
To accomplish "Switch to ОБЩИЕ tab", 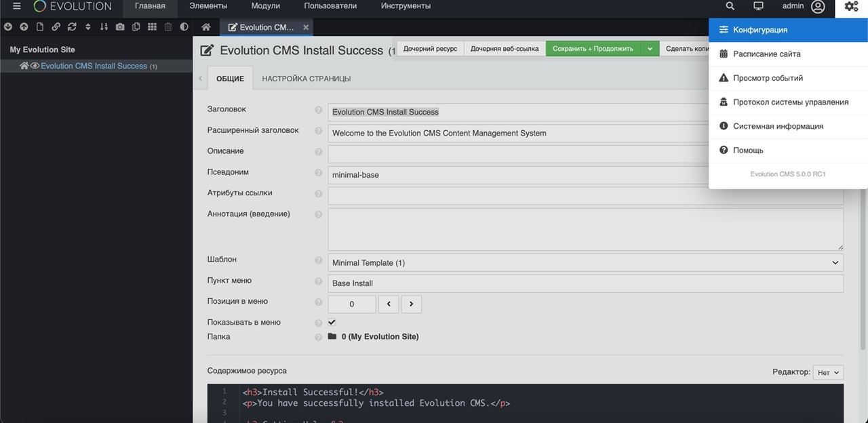I will (x=230, y=79).
